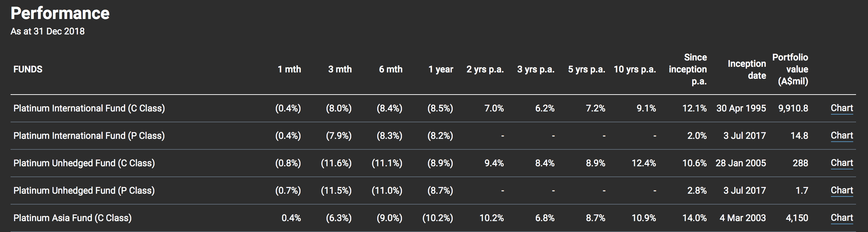Select Platinum Asia Fund (C Class) row name
The height and width of the screenshot is (232, 868).
pyautogui.click(x=73, y=218)
